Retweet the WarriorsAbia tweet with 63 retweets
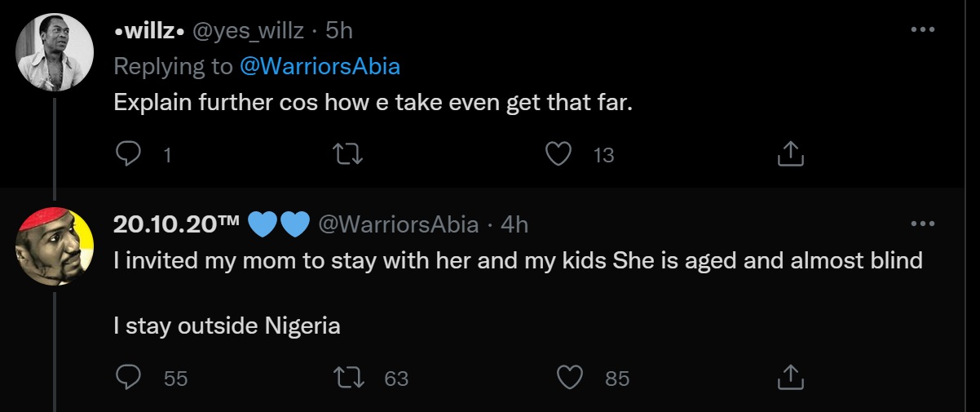980x412 pixels. click(348, 378)
